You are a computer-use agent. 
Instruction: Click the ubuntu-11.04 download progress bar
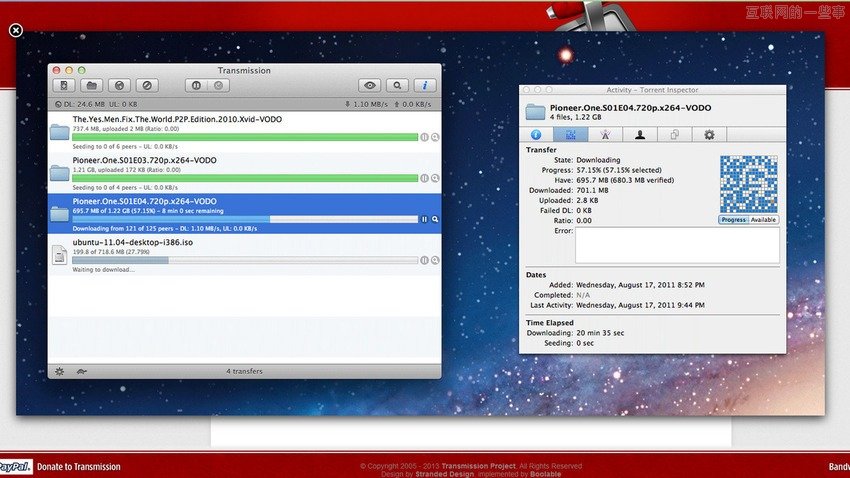click(244, 260)
